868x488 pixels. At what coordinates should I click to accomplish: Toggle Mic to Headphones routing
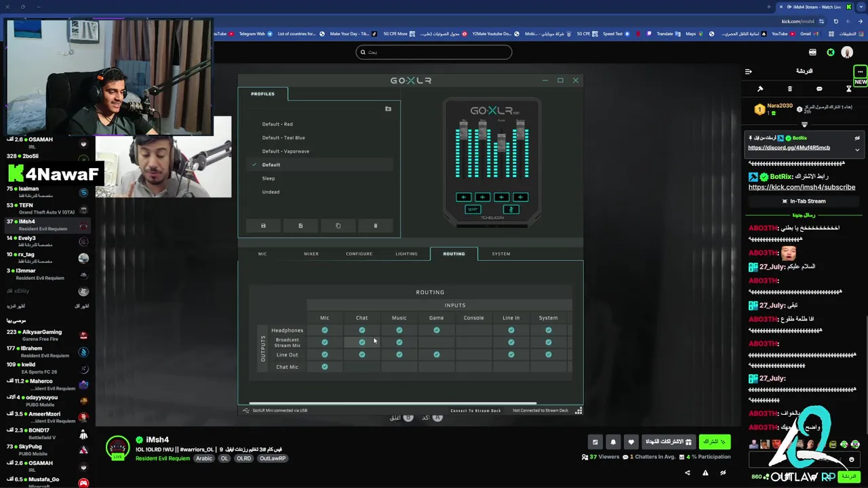click(325, 330)
